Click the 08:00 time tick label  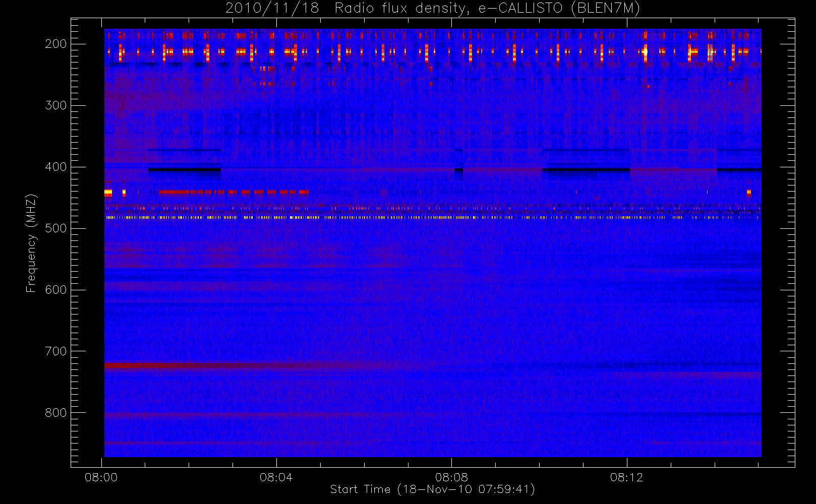[x=101, y=477]
